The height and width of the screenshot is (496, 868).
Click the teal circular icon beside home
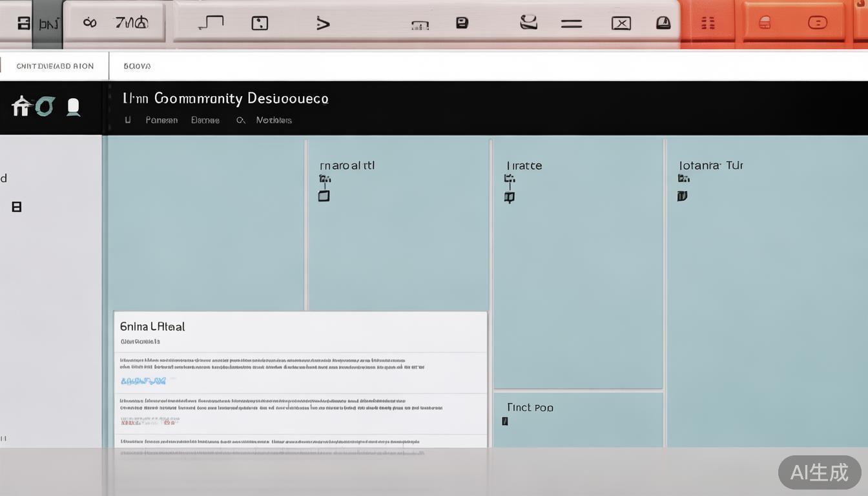(x=45, y=106)
